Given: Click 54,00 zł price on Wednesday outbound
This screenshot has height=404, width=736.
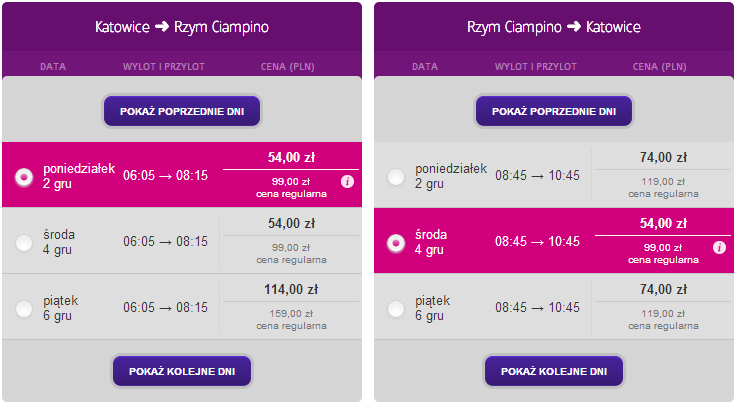Looking at the screenshot, I should (291, 223).
